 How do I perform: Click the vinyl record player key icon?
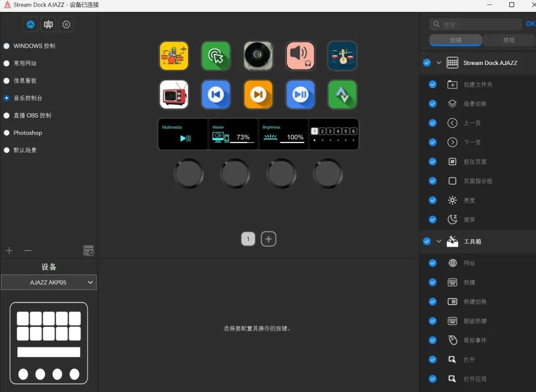(x=258, y=56)
